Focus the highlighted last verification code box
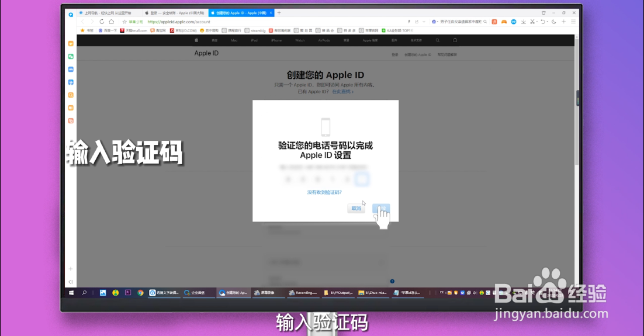 coord(362,179)
